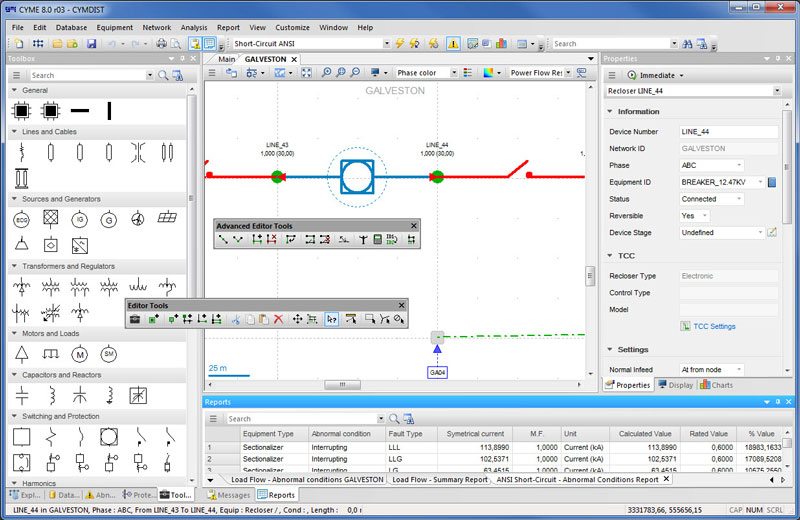Collapse the TCC section in Properties

610,256
